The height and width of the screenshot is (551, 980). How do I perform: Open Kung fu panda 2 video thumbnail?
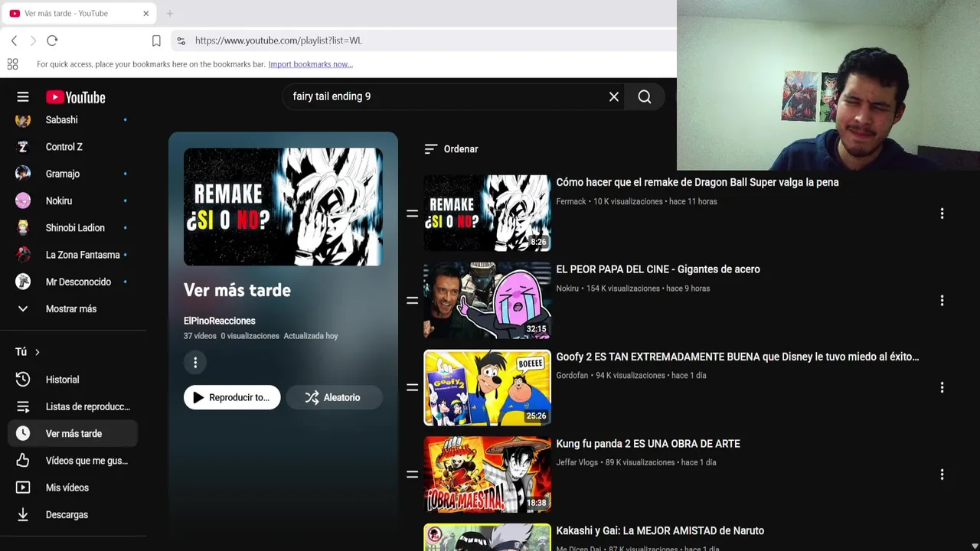487,474
